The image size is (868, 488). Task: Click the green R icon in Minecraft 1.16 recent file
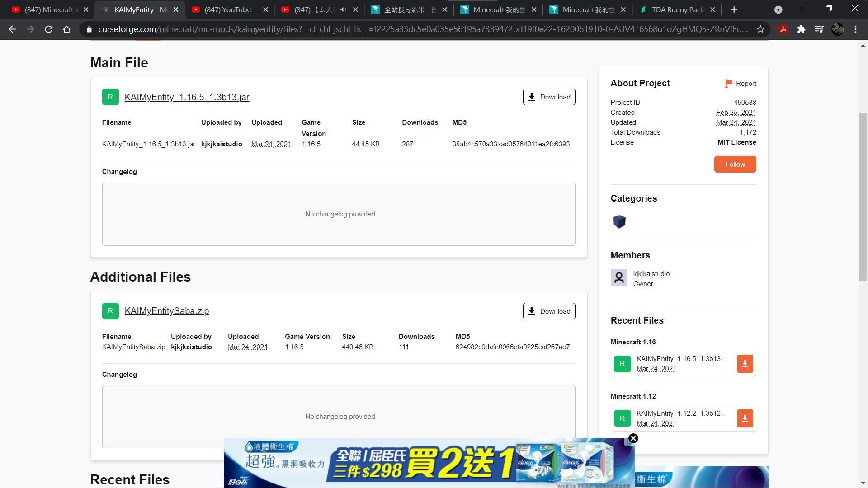pyautogui.click(x=622, y=364)
